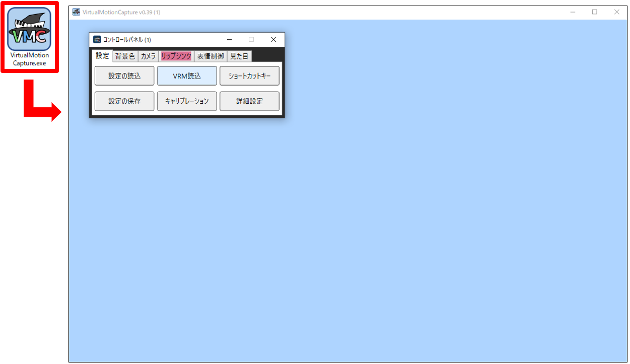Screen dimensions: 630x364
Task: Switch to the 表情制御 tab
Action: pos(211,56)
